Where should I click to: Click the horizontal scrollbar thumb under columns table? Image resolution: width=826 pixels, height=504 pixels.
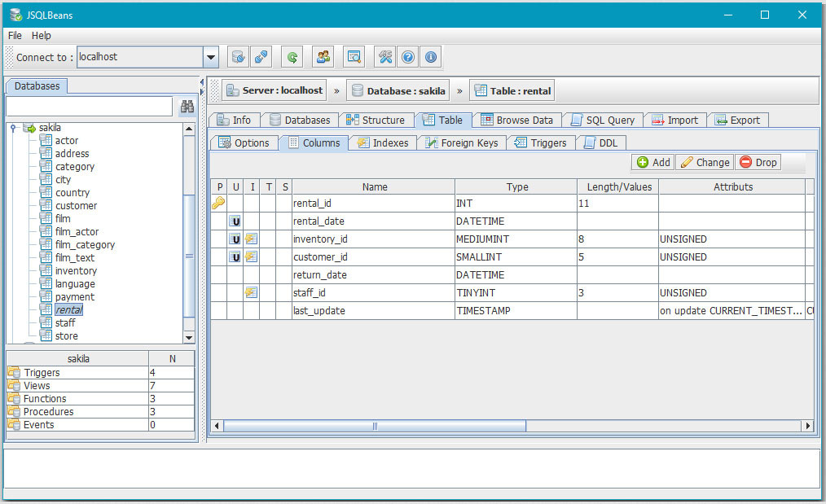coord(375,426)
